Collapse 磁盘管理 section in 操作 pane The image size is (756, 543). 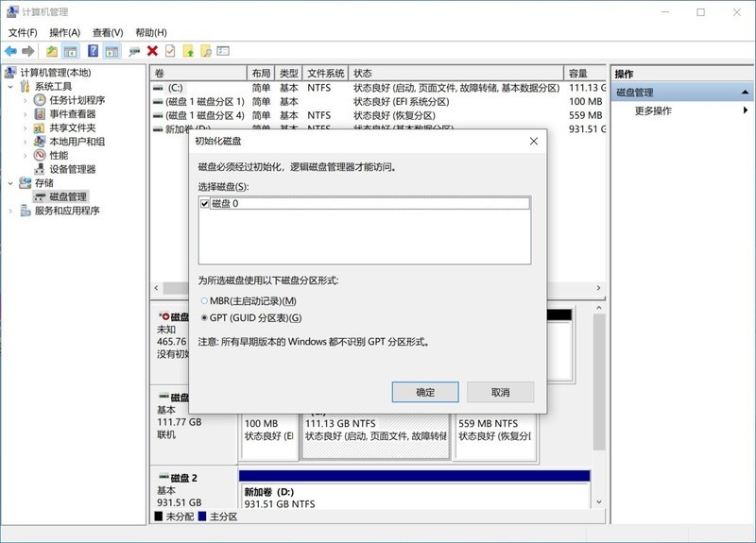coord(745,92)
